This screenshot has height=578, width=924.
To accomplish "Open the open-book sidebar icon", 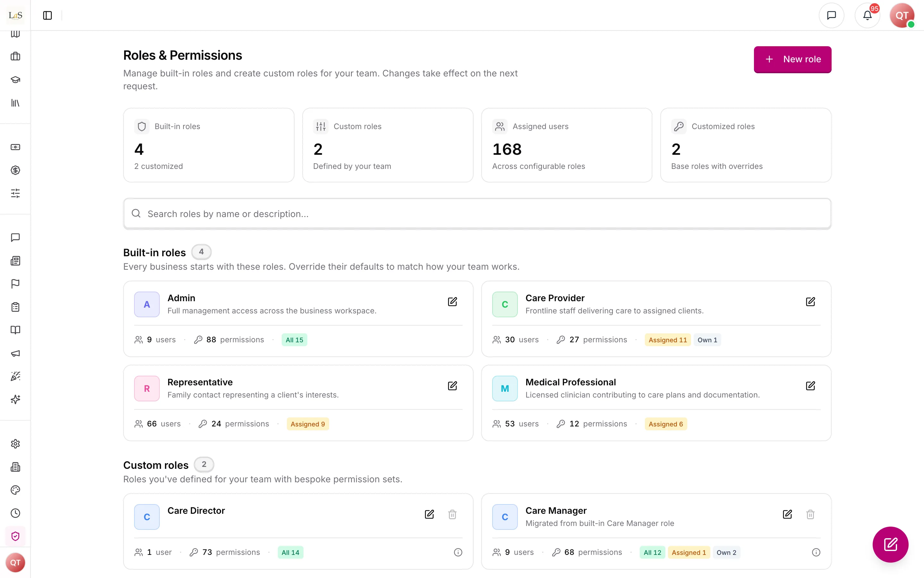I will coord(15,330).
